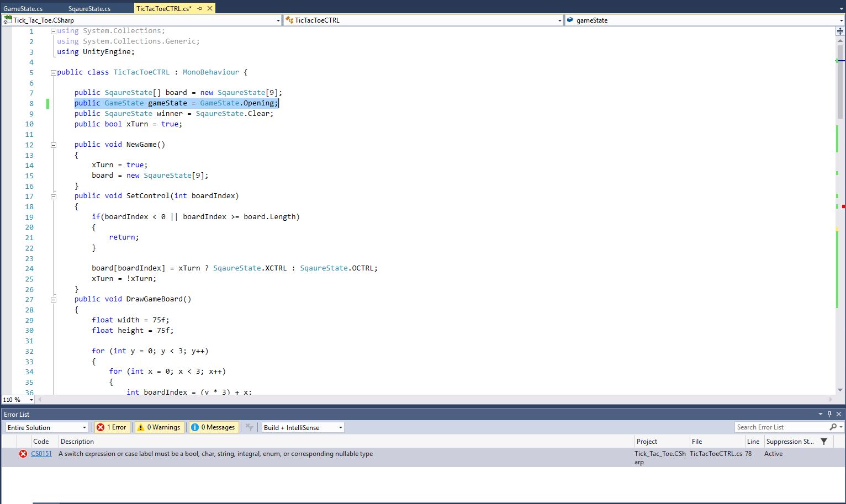Click the SetControl method name

(148, 196)
